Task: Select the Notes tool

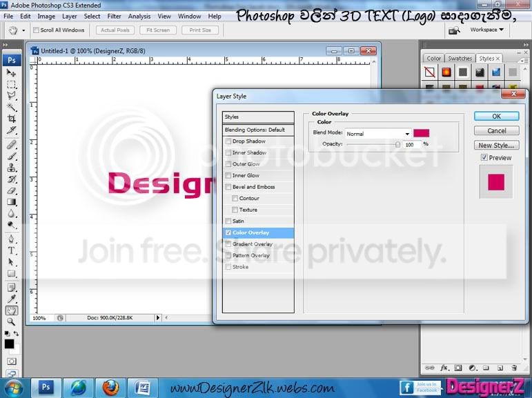Action: click(11, 288)
